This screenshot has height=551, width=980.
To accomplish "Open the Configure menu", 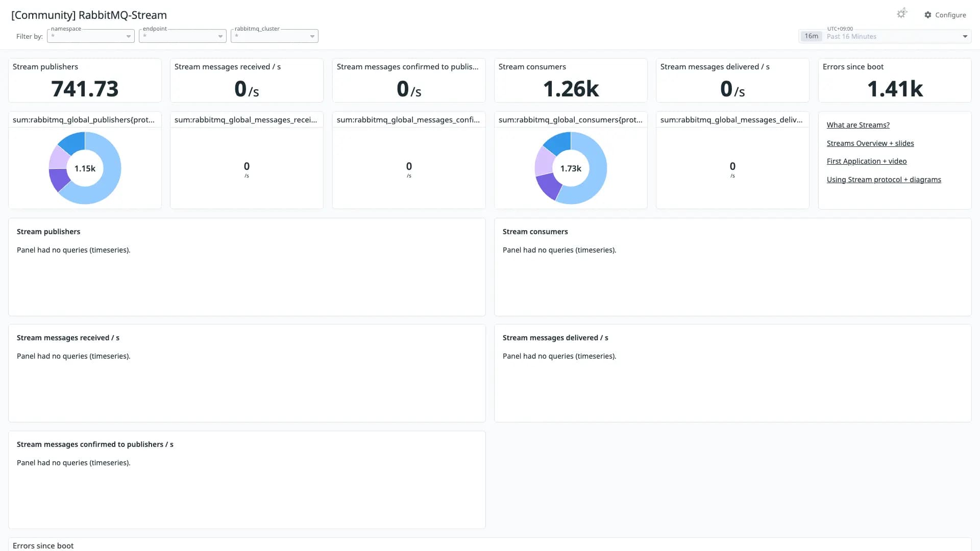I will [x=945, y=15].
